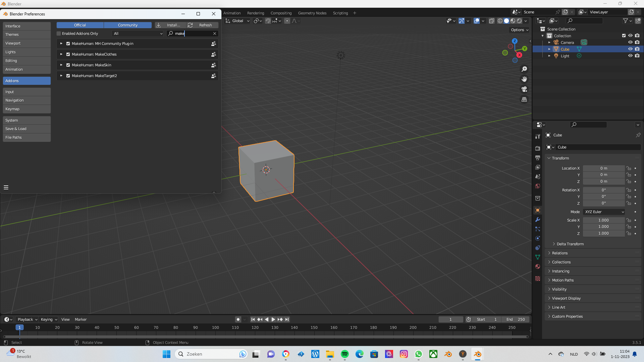Disable the MakeHuman: MakeTarget2 add-on
The width and height of the screenshot is (644, 362).
68,76
